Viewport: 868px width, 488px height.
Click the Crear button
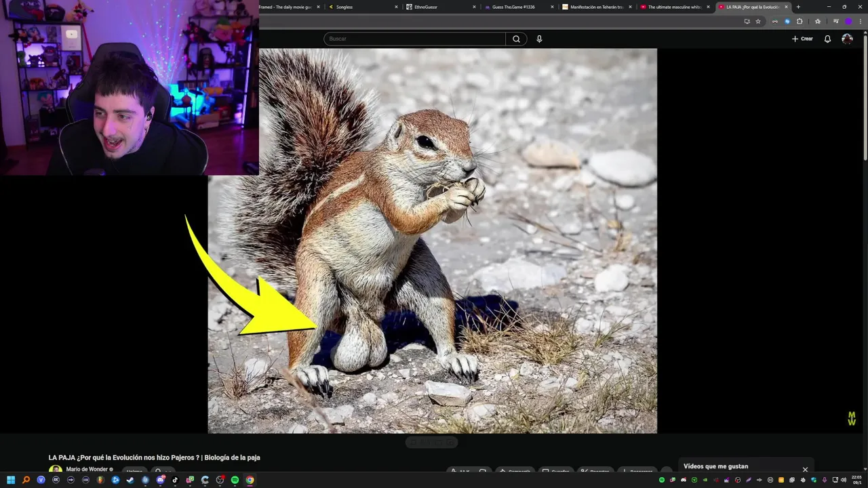(802, 39)
